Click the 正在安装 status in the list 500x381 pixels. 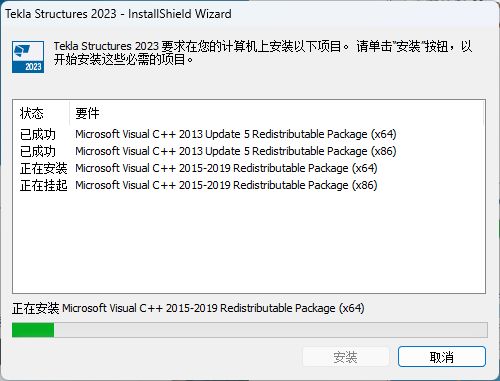tap(43, 168)
